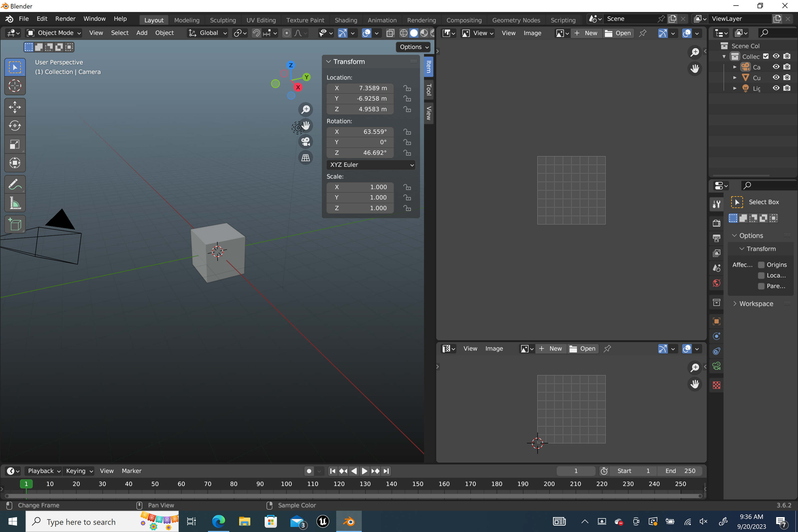798x532 pixels.
Task: Open the Render menu
Action: click(65, 19)
